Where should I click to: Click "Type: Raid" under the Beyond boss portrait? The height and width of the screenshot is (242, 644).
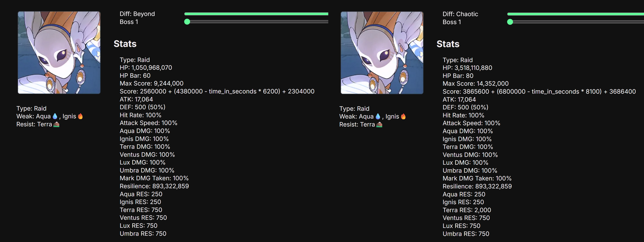[x=32, y=108]
